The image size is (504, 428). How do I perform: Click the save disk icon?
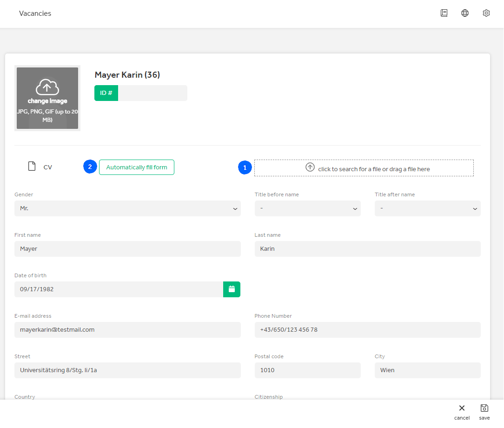tap(484, 408)
